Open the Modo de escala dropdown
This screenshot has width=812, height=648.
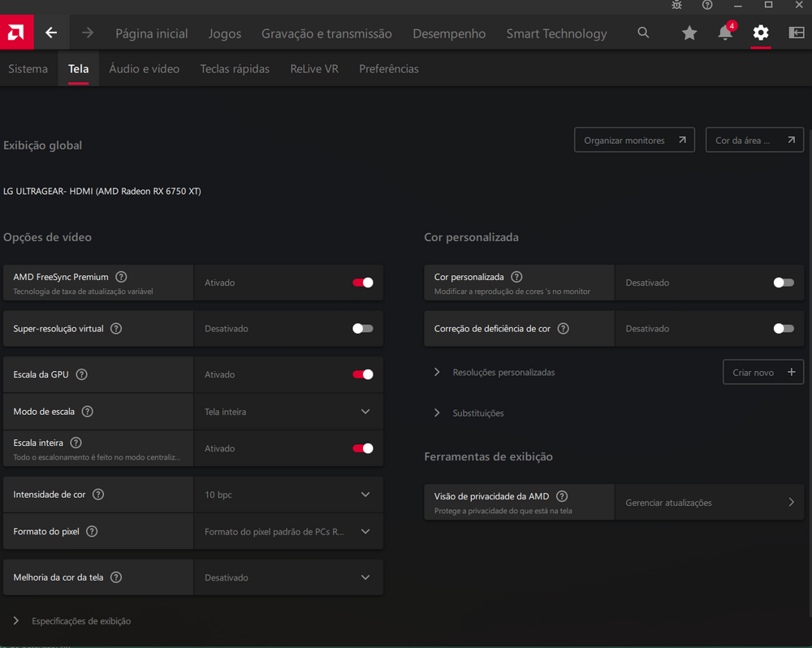tap(365, 412)
